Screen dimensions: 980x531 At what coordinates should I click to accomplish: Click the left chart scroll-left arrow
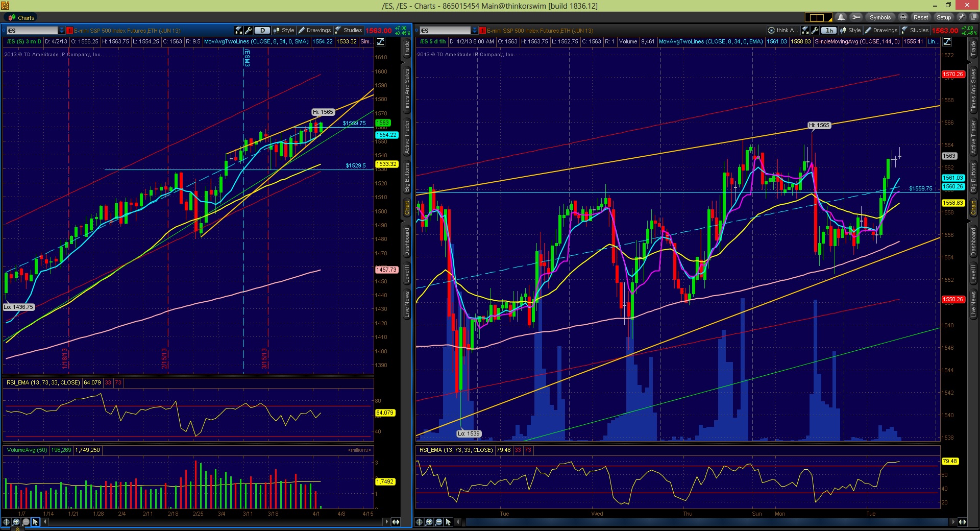pos(45,522)
